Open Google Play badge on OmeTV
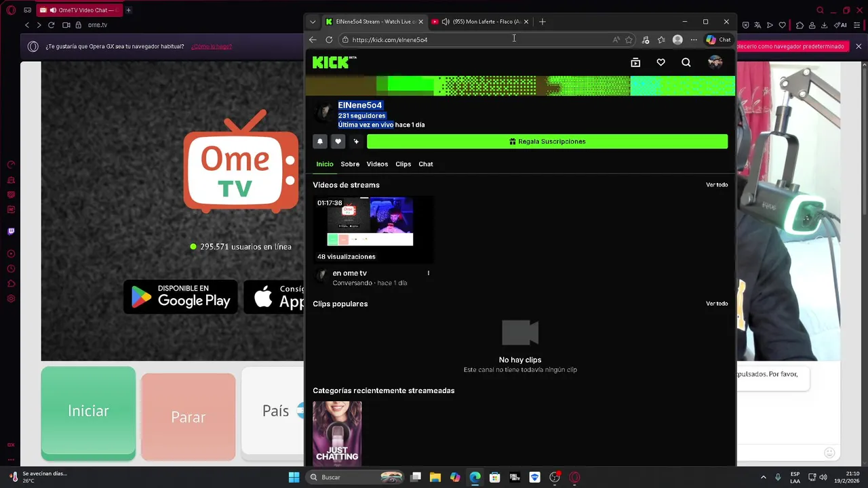The image size is (868, 488). click(180, 296)
